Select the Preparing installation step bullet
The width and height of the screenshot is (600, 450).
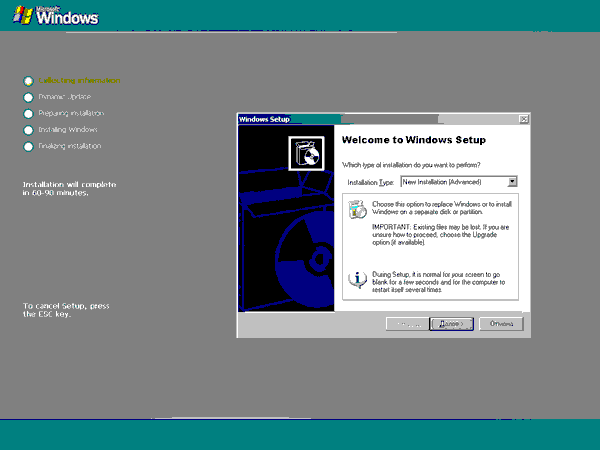tap(28, 114)
